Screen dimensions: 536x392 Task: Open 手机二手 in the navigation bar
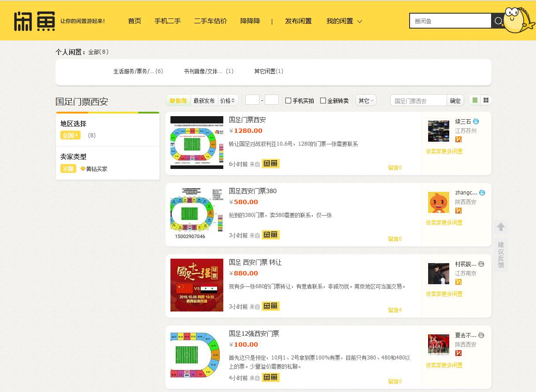[167, 21]
